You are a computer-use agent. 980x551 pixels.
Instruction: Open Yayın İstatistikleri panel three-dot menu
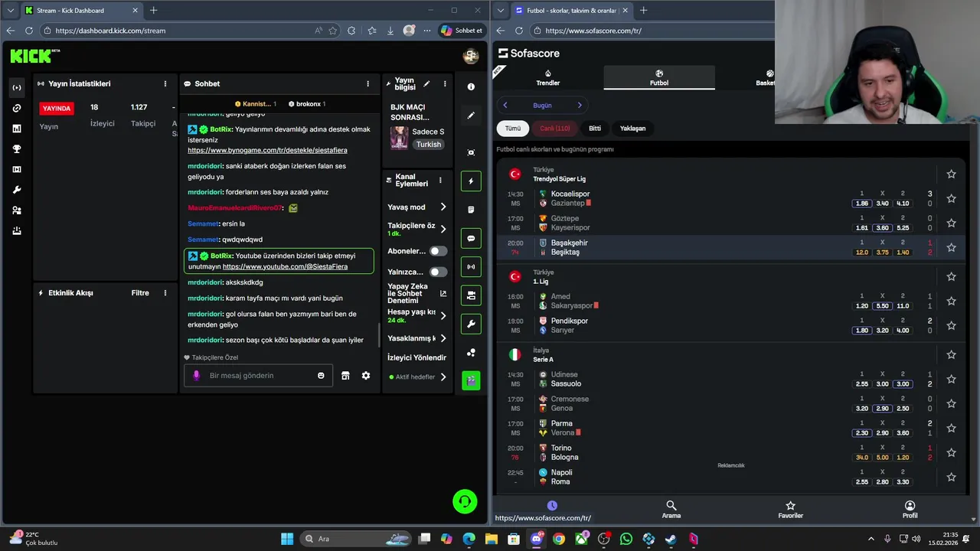point(165,83)
